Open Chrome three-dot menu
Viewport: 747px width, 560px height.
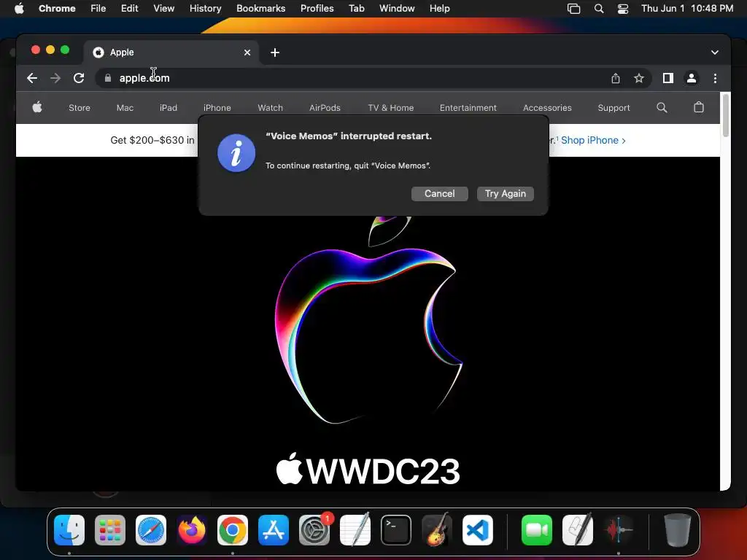(715, 78)
